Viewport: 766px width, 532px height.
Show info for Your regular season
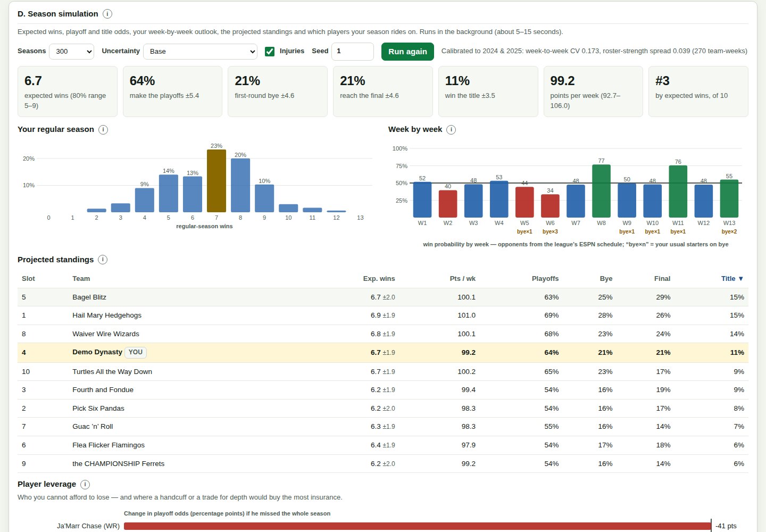(103, 130)
